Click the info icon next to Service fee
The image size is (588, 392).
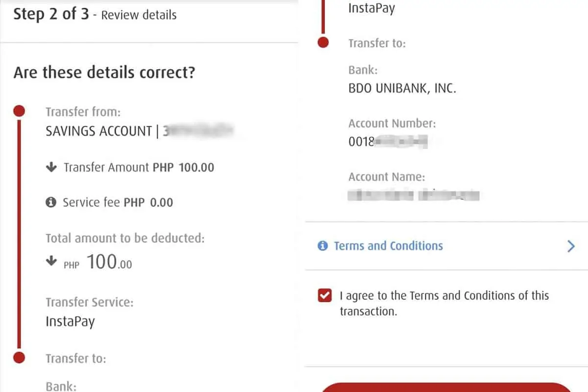click(x=51, y=202)
